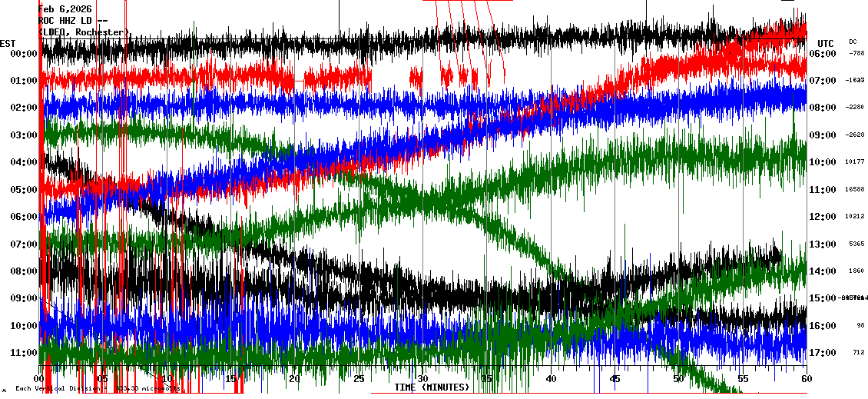Click the "(LDEO, Rochester)" location text
The image size is (868, 399).
[84, 33]
